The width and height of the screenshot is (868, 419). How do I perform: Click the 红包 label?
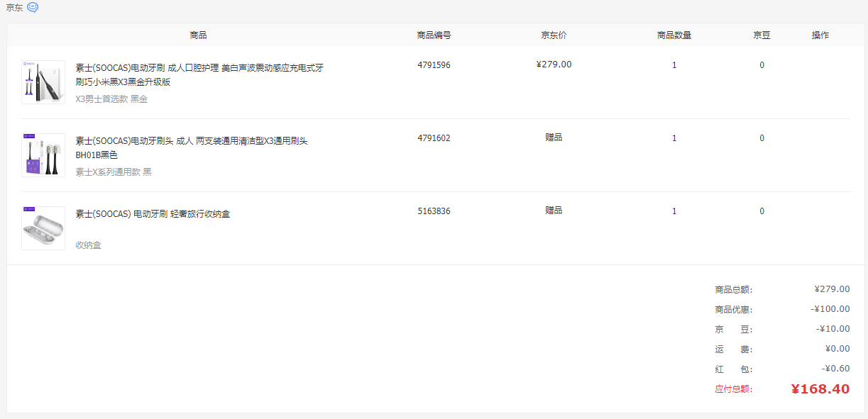coord(733,369)
